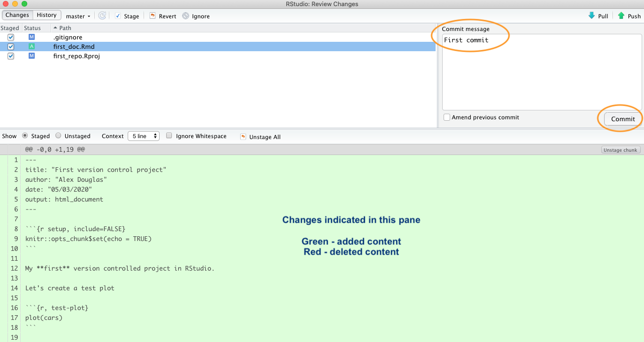Toggle the Ignore Whitespace checkbox
Image resolution: width=644 pixels, height=342 pixels.
point(169,136)
